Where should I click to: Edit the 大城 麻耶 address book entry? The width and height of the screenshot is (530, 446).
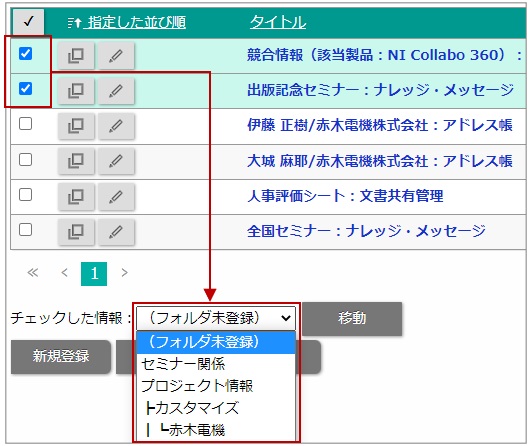116,161
